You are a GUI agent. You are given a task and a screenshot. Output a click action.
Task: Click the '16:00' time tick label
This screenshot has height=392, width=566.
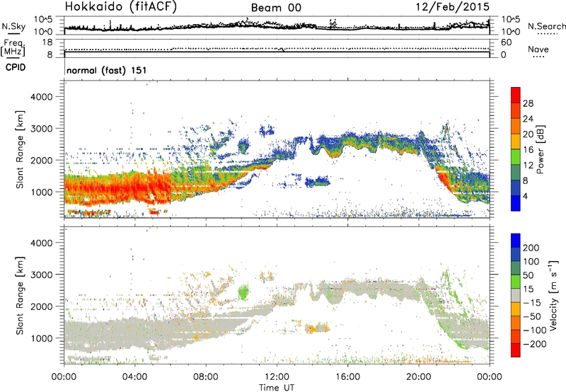(347, 377)
